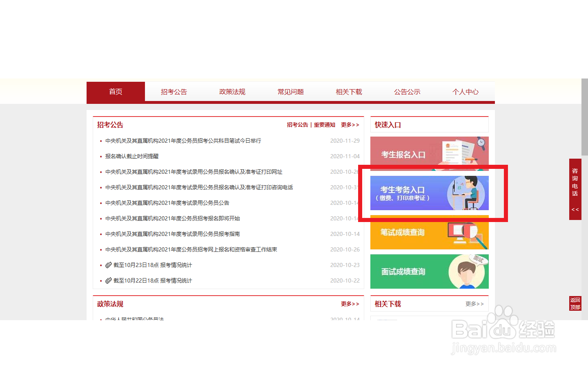Click the 相关下载 section heading
The image size is (588, 368).
(x=388, y=304)
